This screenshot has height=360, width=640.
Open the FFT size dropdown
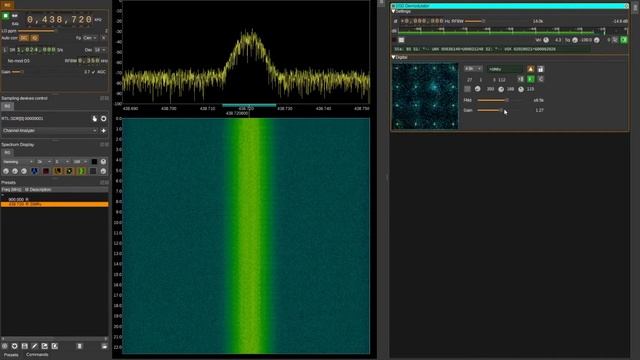tap(44, 162)
